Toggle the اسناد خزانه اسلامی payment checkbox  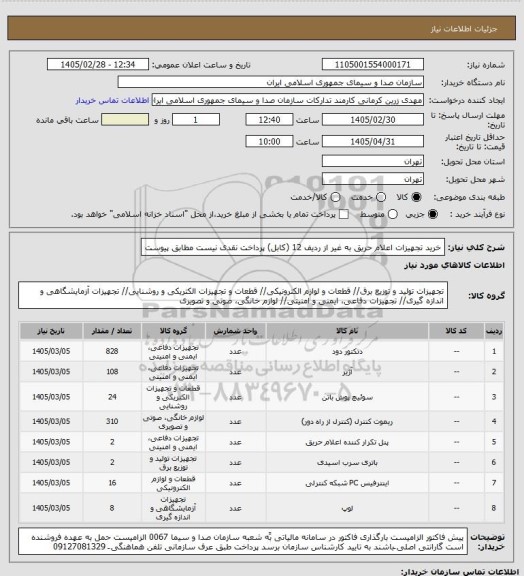click(x=344, y=214)
